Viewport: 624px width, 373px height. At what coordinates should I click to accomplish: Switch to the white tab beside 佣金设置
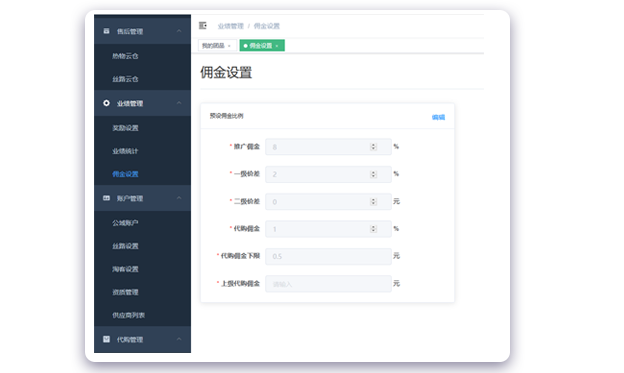217,45
